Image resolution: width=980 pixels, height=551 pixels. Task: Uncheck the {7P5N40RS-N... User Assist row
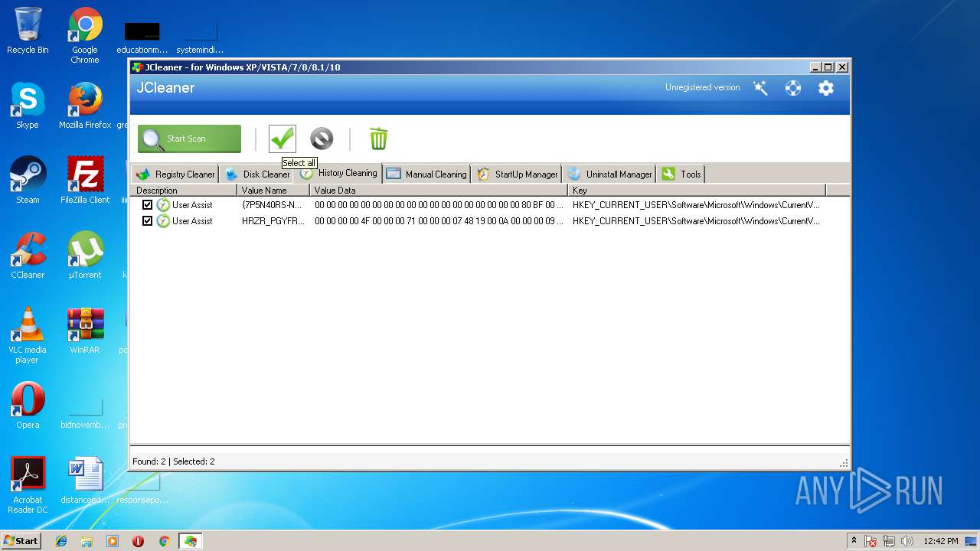pos(147,205)
